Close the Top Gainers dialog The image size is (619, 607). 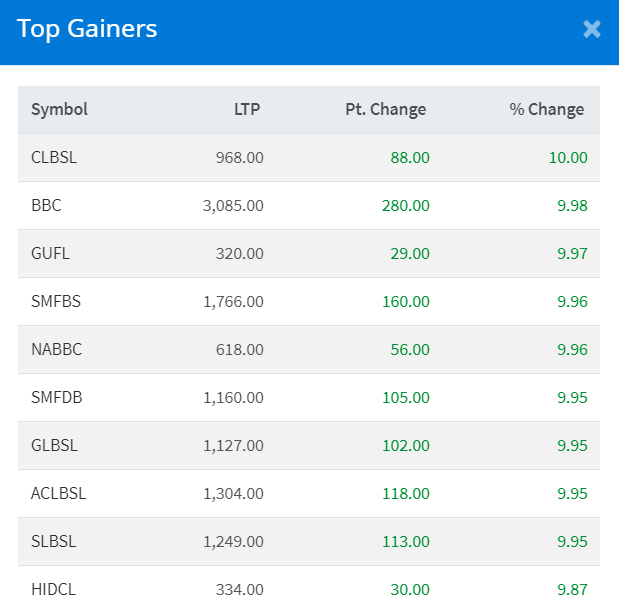click(x=592, y=29)
